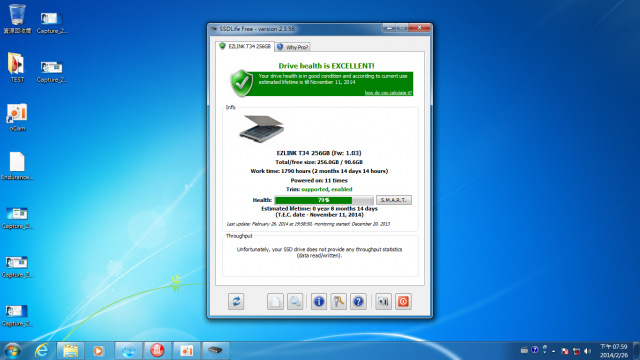Click the blank page report button
The height and width of the screenshot is (360, 640).
[275, 302]
